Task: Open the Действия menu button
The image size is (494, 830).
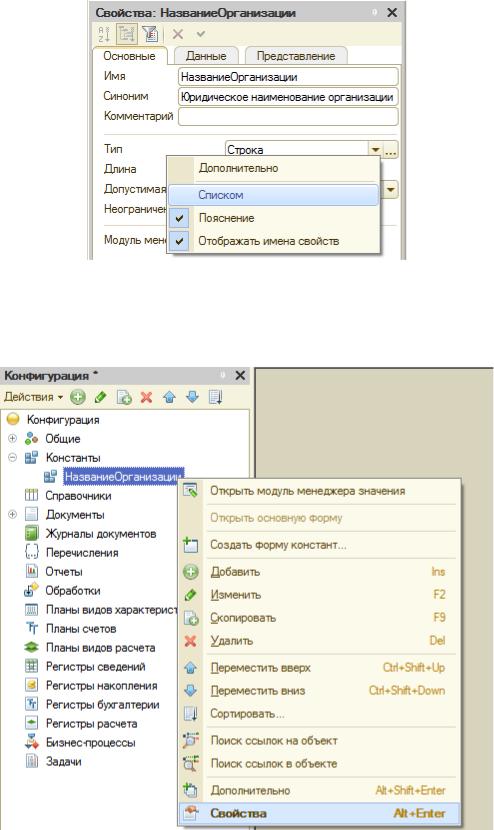Action: 33,397
